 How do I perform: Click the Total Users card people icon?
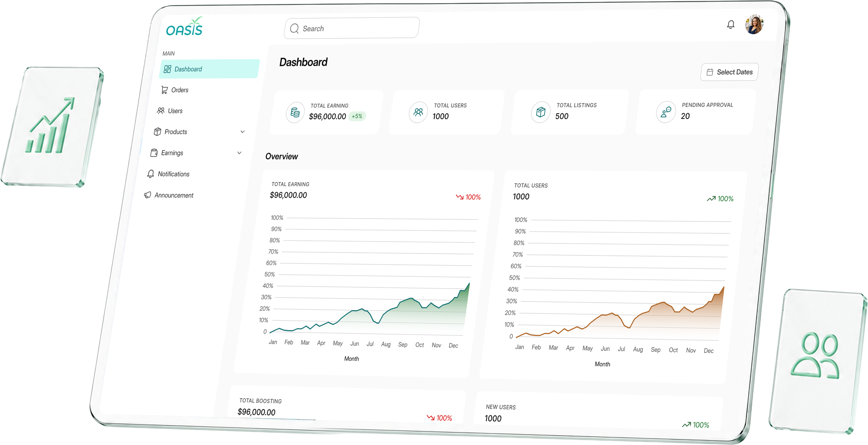pyautogui.click(x=418, y=112)
